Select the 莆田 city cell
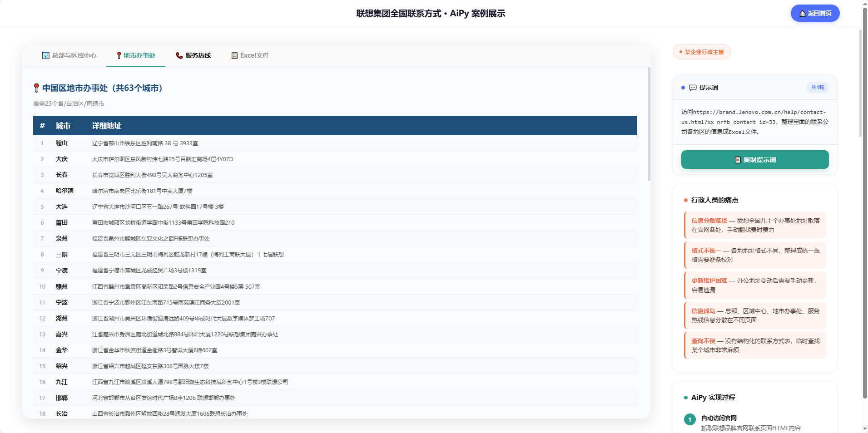 click(x=62, y=222)
